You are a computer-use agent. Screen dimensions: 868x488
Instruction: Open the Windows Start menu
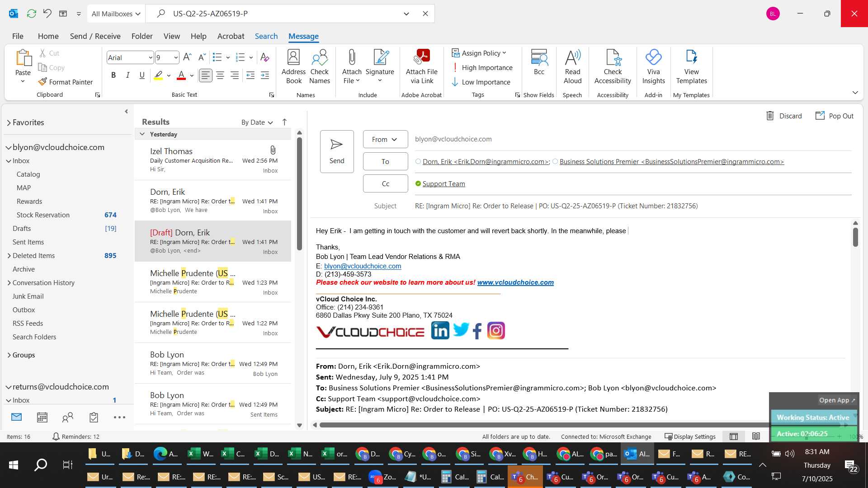(x=14, y=465)
